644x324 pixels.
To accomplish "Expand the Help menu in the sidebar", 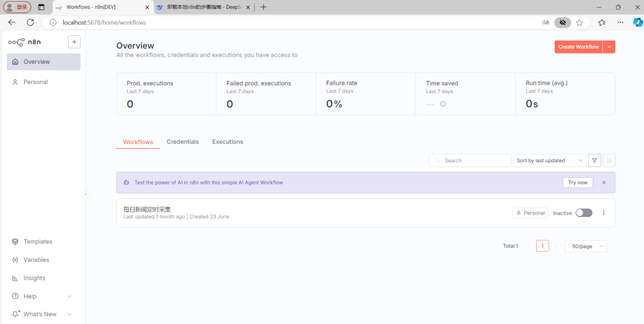I will pos(44,296).
